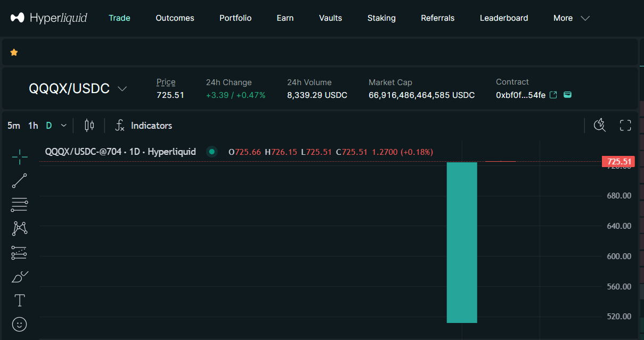Expand the QQQX/USDC pair selector
Screen dimensions: 644x340
122,89
